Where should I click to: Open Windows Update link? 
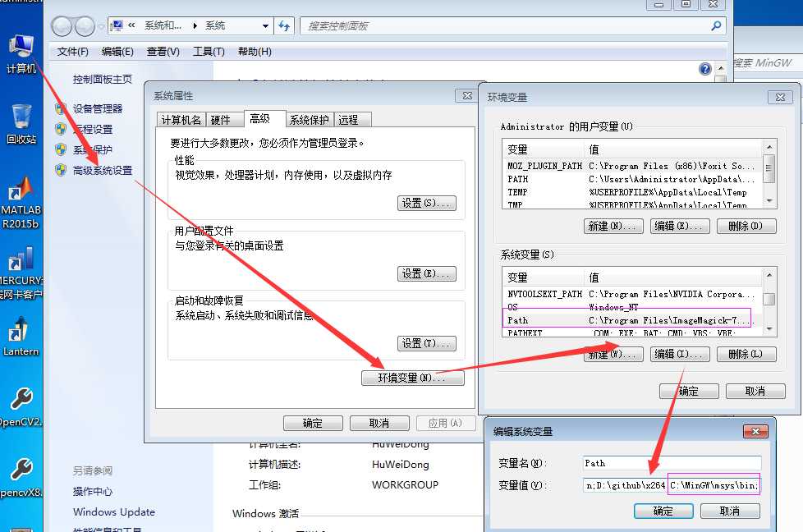[114, 512]
